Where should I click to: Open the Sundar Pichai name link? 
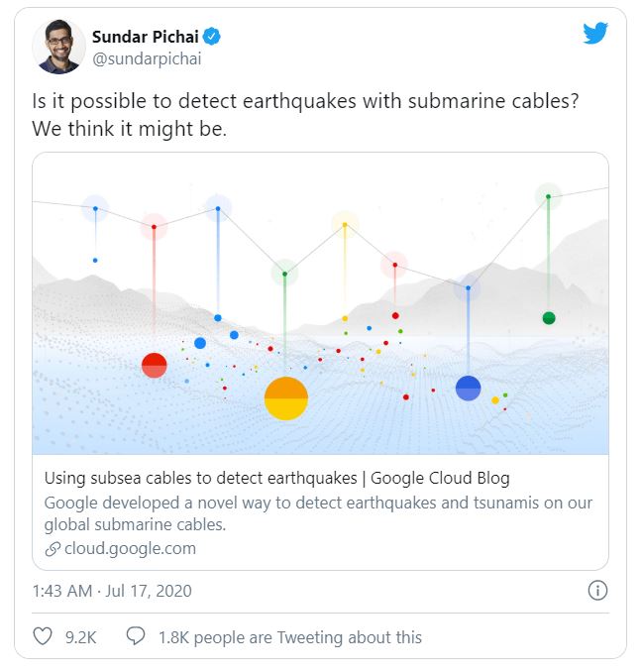coord(147,37)
